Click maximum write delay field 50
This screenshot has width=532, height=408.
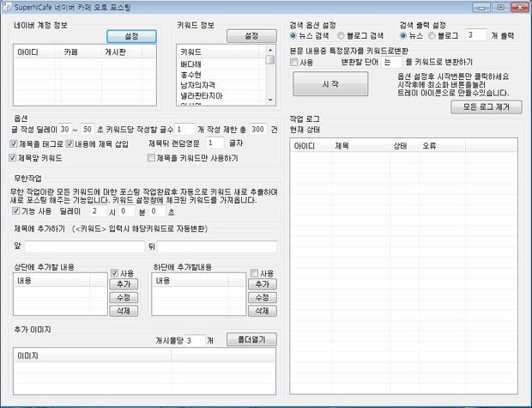click(x=88, y=129)
